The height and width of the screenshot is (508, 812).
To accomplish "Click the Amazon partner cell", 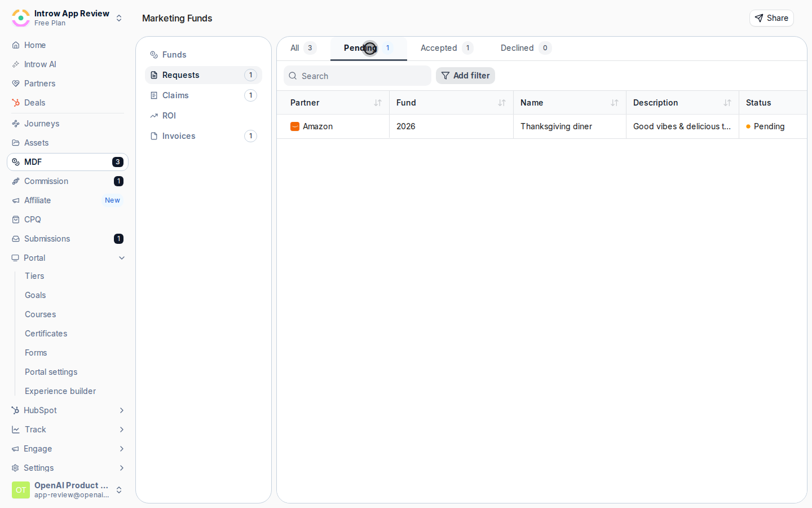I will pyautogui.click(x=333, y=126).
